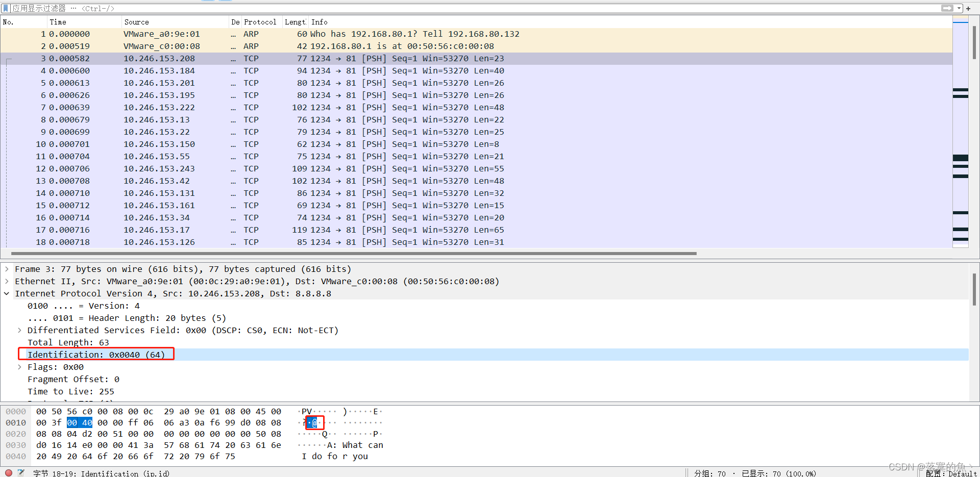The height and width of the screenshot is (477, 980).
Task: Select packet 12 from 10.246.153.243
Action: click(476, 169)
